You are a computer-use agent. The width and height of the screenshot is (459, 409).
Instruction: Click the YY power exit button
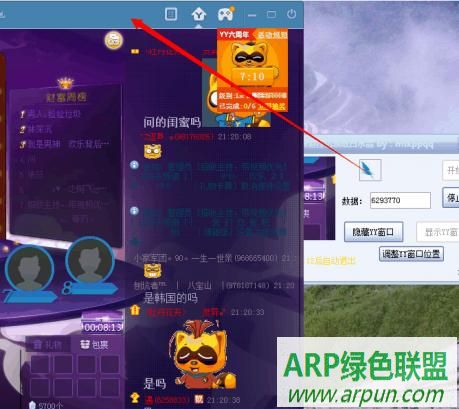point(291,14)
